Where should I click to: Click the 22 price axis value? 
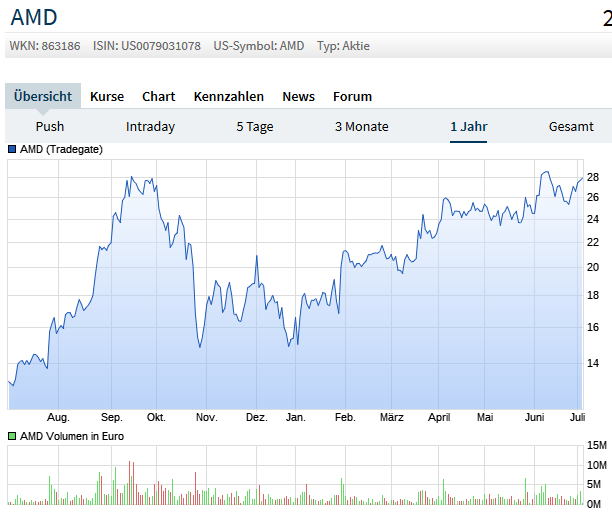(592, 242)
